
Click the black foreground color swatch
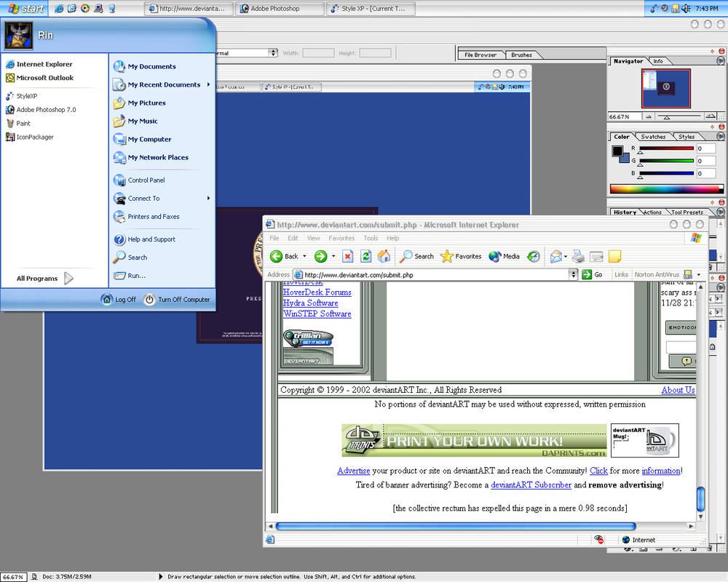click(x=617, y=151)
